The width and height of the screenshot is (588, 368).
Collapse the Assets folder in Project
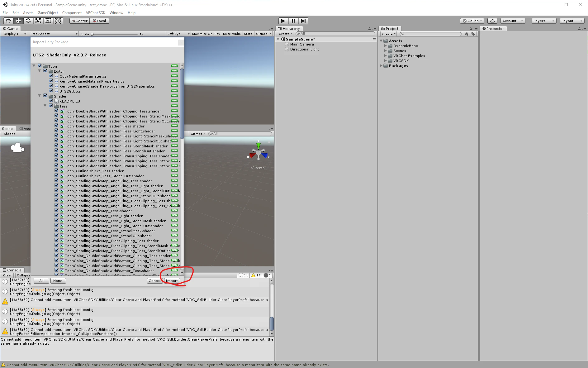coord(381,41)
